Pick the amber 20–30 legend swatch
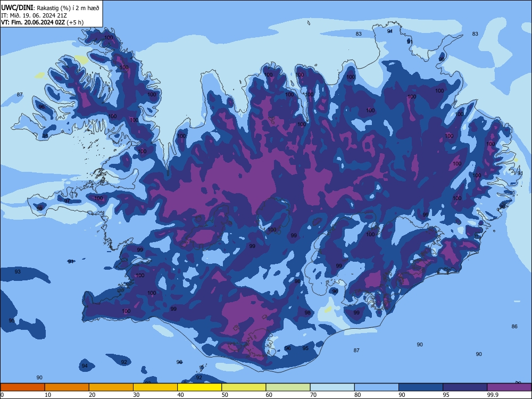 pos(111,387)
